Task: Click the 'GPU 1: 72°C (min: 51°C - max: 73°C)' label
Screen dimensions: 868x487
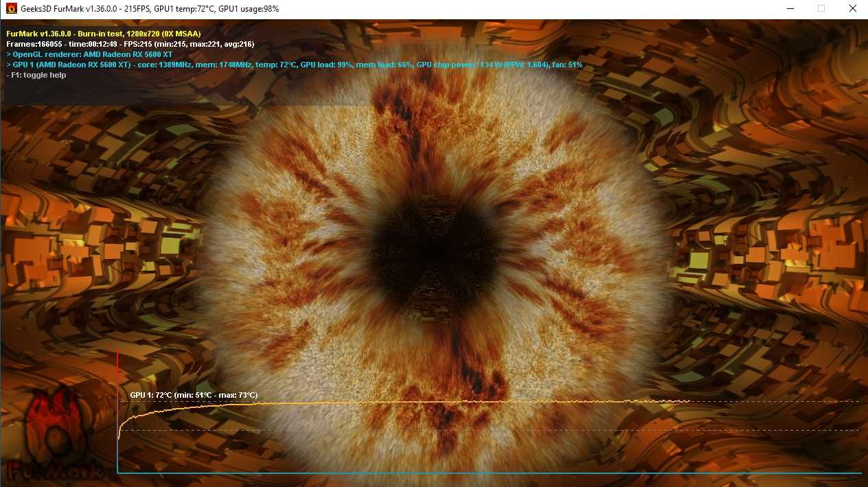Action: 194,395
